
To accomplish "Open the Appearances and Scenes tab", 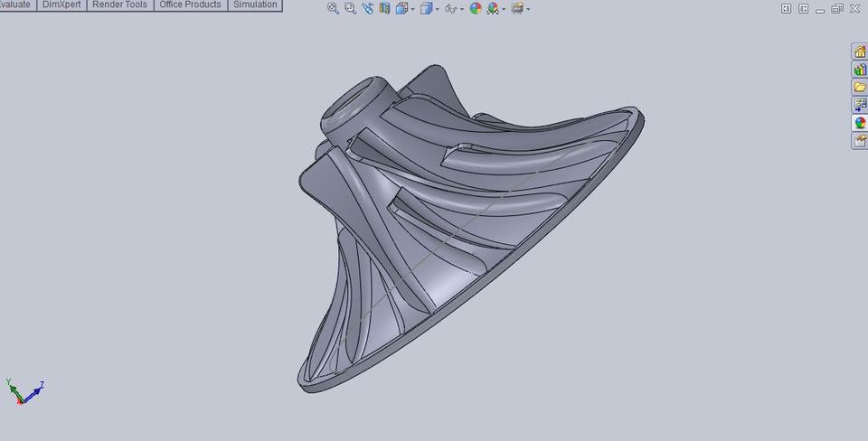I will coord(860,123).
